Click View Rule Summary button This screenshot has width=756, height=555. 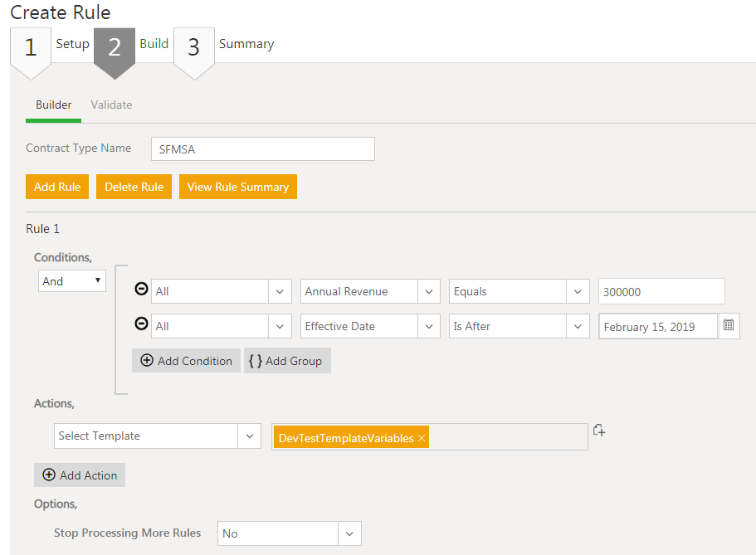(x=237, y=187)
